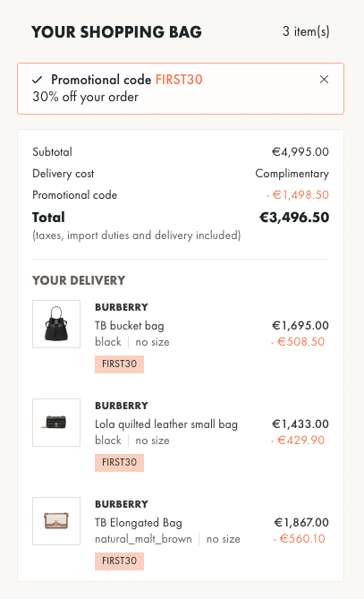
Task: Click the €3,496.50 total amount
Action: (x=294, y=218)
